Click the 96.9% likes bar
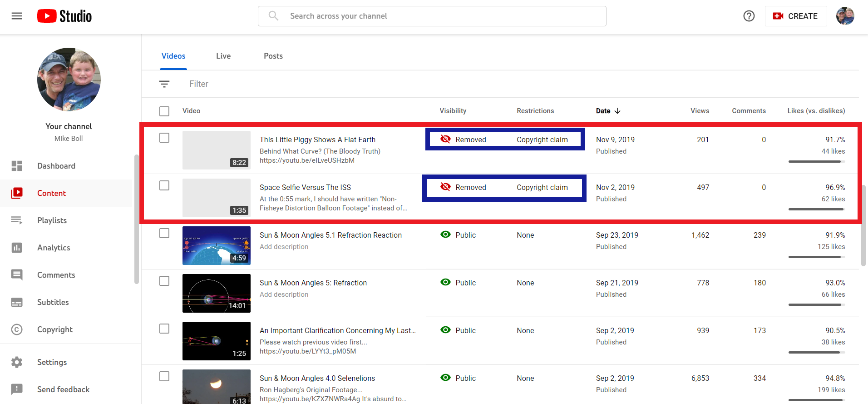Screen dimensions: 868x404 (817, 209)
